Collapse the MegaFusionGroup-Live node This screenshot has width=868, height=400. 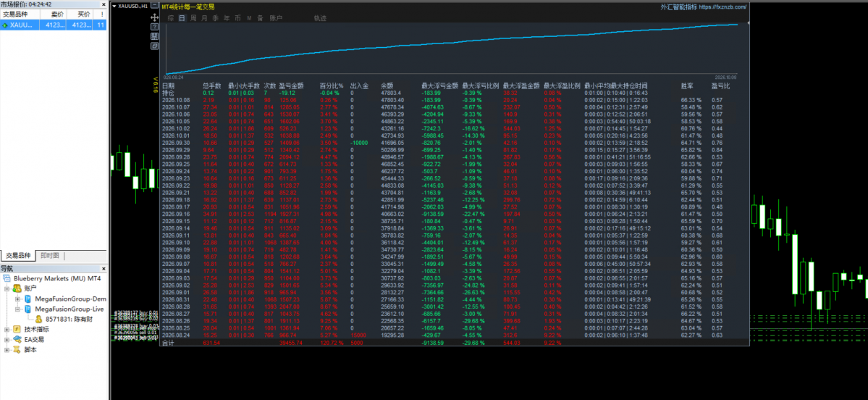[x=17, y=309]
